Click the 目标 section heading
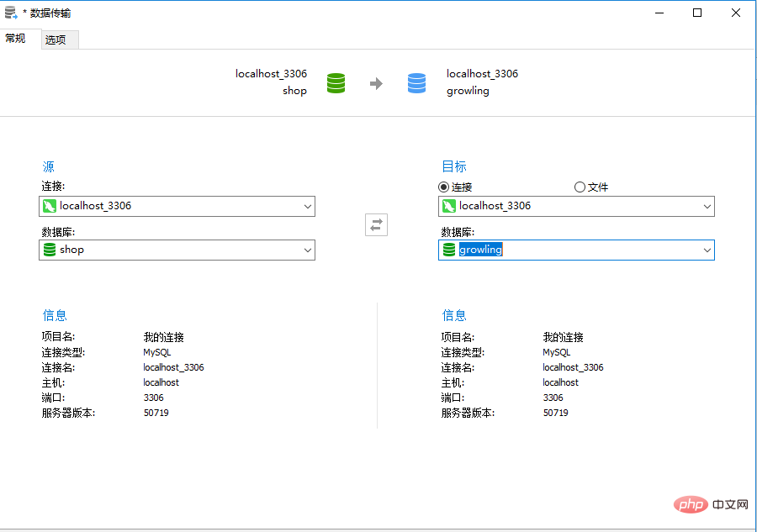757x532 pixels. coord(454,166)
